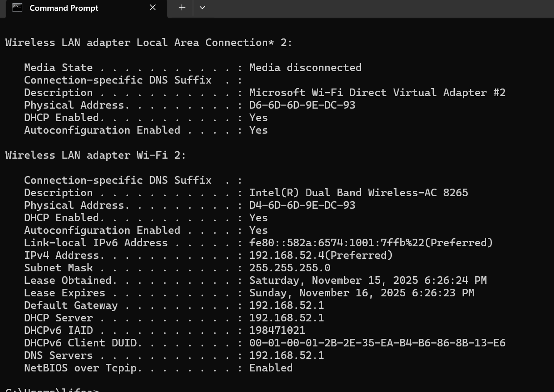
Task: Click the Subnet Mask value 255.255.255.0
Action: pyautogui.click(x=290, y=268)
